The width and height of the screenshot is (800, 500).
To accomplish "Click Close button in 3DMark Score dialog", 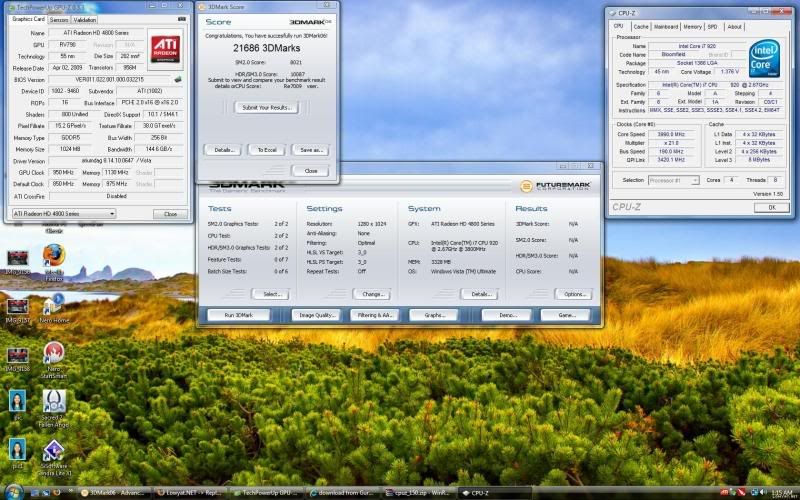I will tap(310, 171).
